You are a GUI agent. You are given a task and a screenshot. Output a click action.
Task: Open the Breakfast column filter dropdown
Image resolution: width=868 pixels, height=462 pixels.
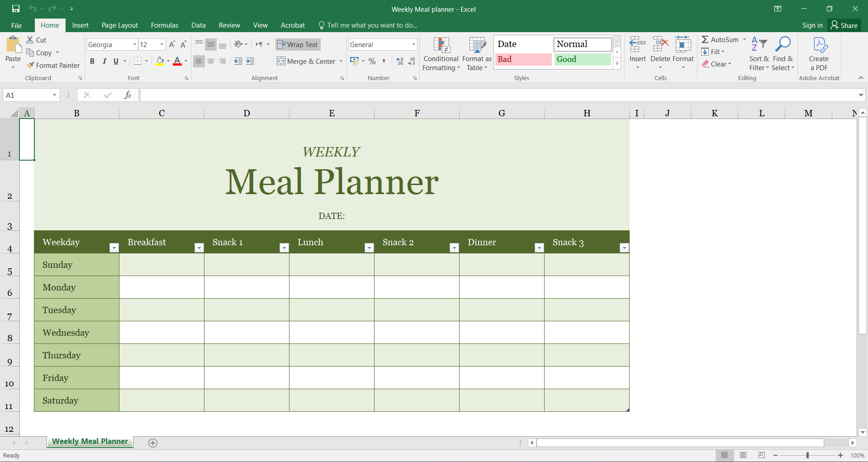199,248
